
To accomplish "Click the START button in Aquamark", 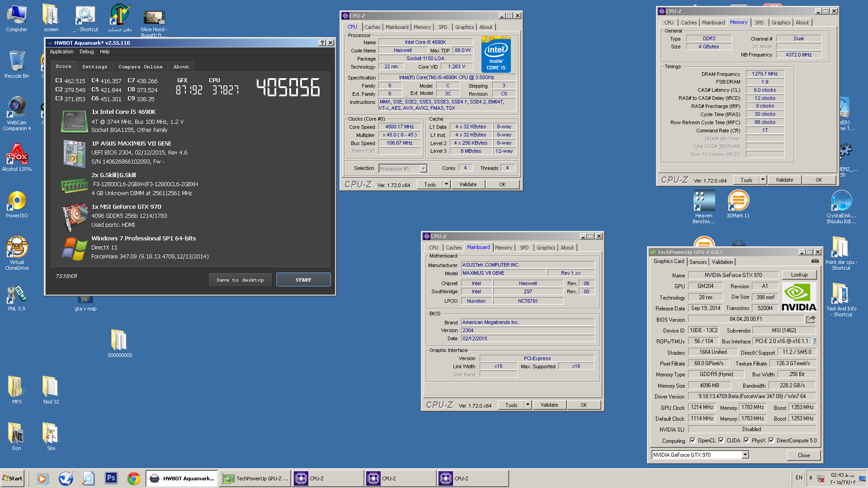I will tap(303, 280).
